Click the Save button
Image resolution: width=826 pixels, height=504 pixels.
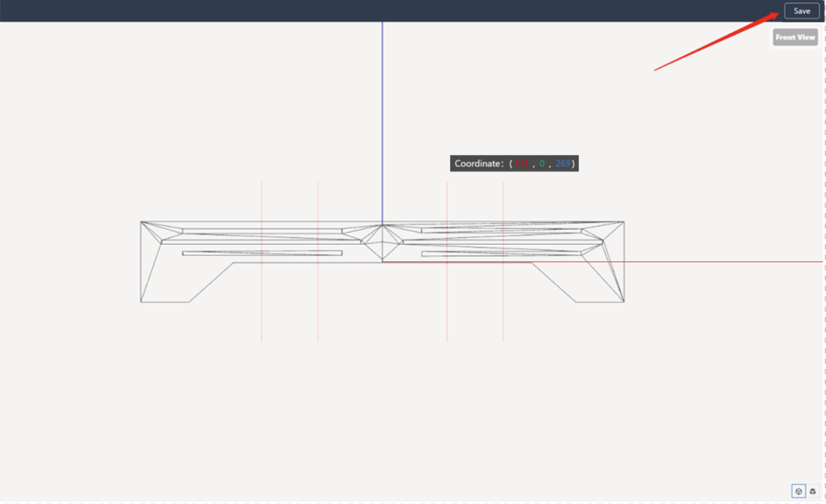tap(802, 11)
